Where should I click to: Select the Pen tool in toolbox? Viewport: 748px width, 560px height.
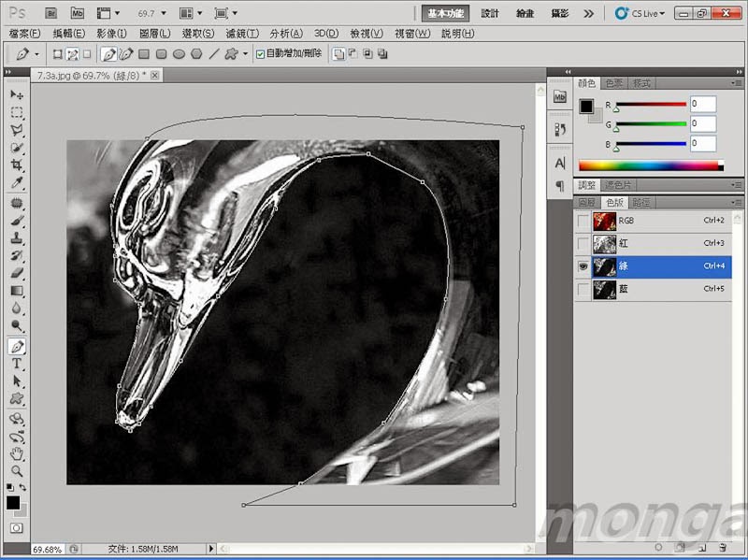(x=17, y=346)
